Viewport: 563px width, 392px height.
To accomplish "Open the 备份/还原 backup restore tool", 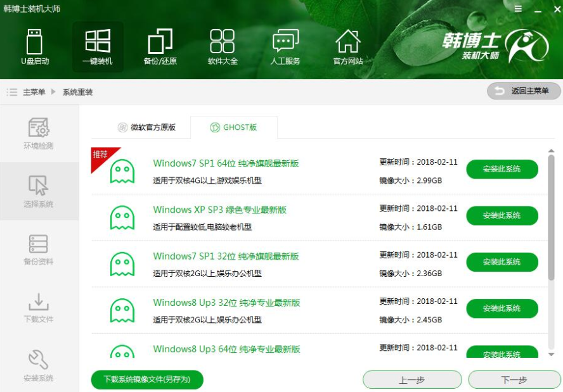I will point(160,47).
